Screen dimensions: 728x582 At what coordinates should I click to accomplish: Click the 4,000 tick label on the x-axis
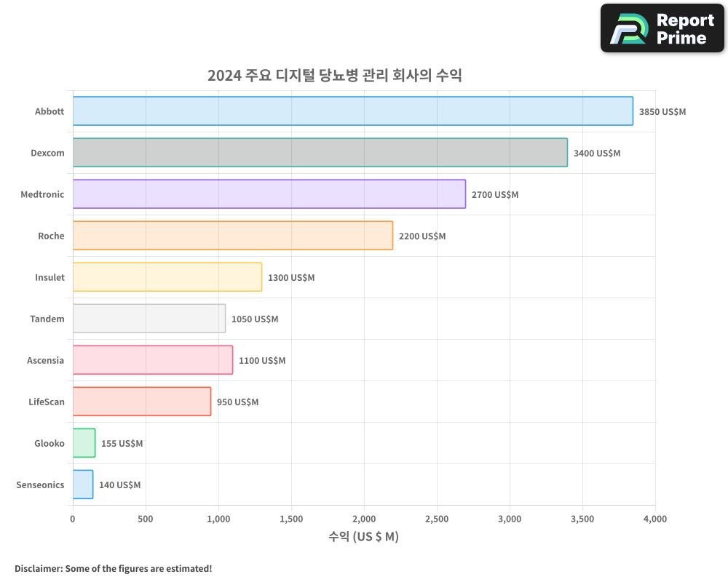[x=654, y=519]
